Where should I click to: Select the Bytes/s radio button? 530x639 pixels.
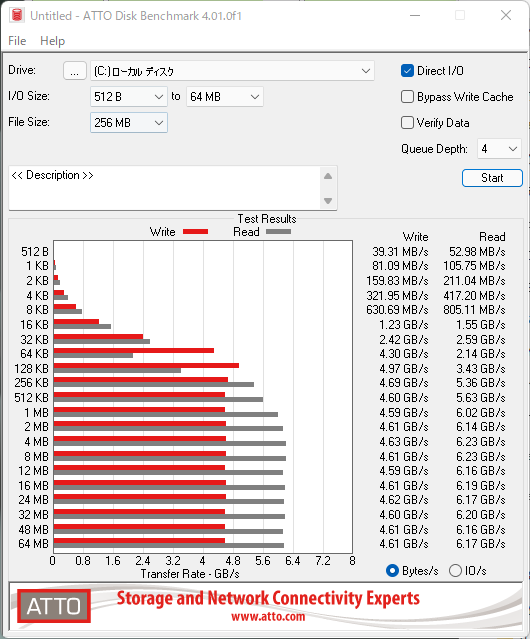click(392, 571)
